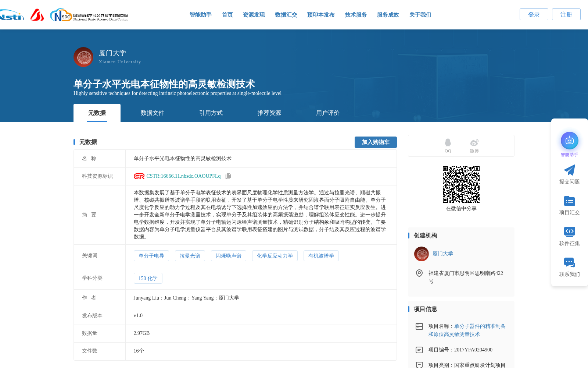This screenshot has height=368, width=588.
Task: Switch to 用户评价 tab
Action: point(328,113)
